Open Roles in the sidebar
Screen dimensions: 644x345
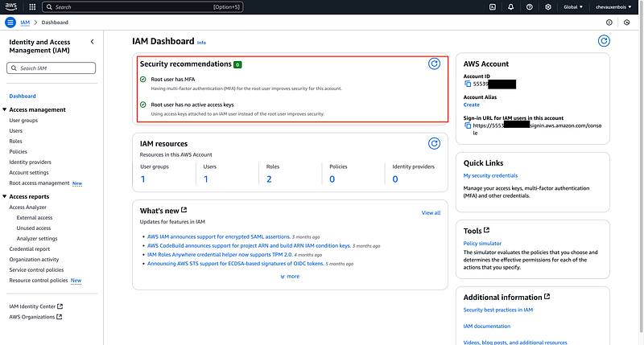pyautogui.click(x=15, y=141)
